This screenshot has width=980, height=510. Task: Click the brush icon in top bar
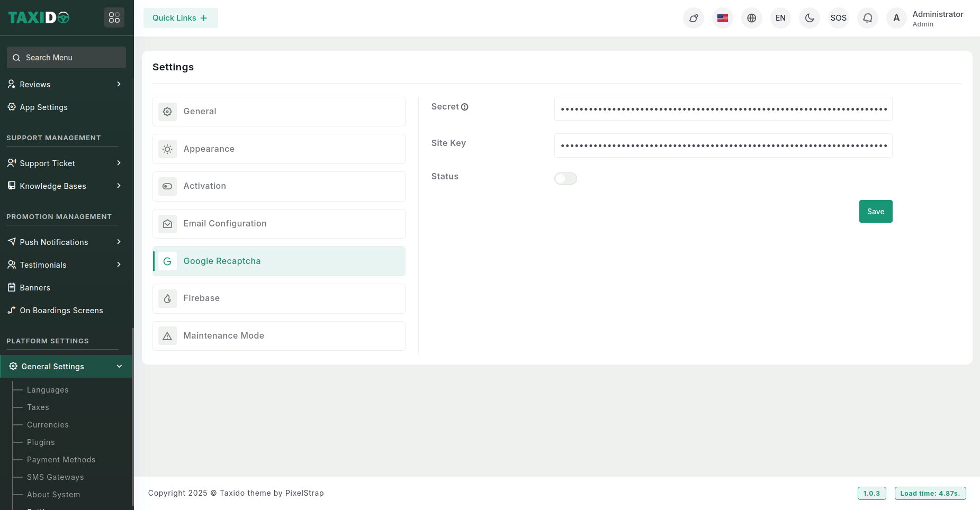tap(693, 18)
